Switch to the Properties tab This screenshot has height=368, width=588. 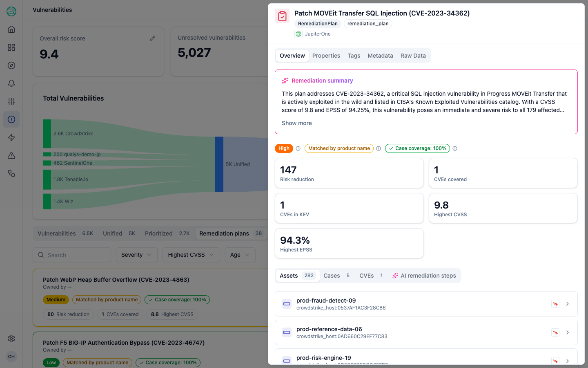(326, 56)
